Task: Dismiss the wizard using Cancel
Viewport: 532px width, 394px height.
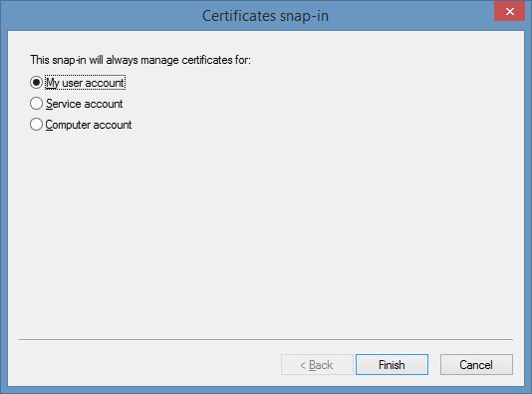Action: [x=476, y=365]
